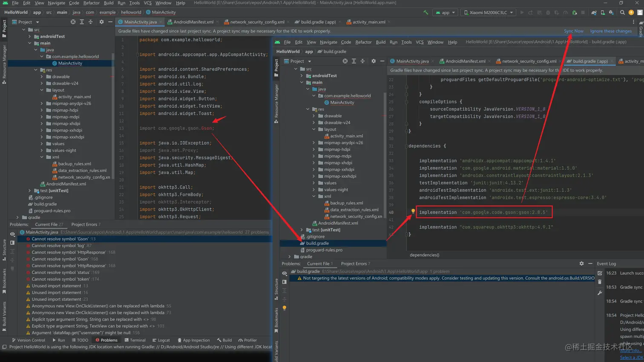
Task: Toggle Structure side tab in MainActivity window
Action: [x=4, y=250]
